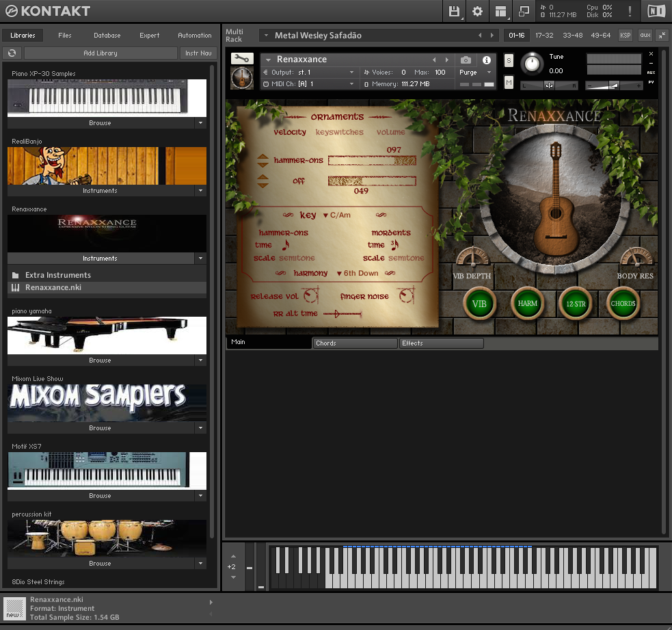Viewport: 672px width, 630px height.
Task: Switch to the Automation tab
Action: click(195, 35)
